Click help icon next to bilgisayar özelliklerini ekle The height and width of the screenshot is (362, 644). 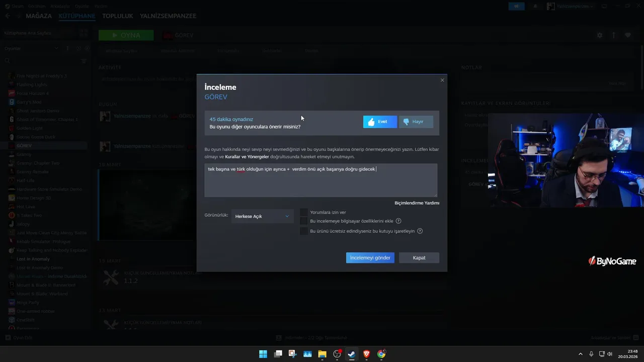[398, 221]
